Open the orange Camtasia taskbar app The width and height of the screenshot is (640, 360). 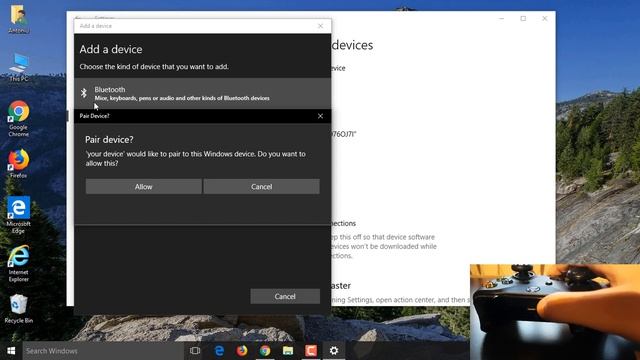[311, 351]
